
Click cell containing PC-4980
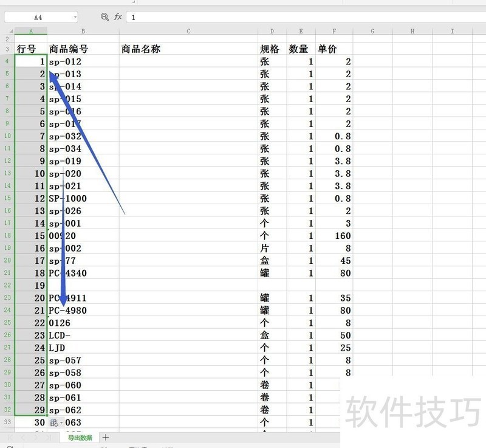[x=83, y=310]
